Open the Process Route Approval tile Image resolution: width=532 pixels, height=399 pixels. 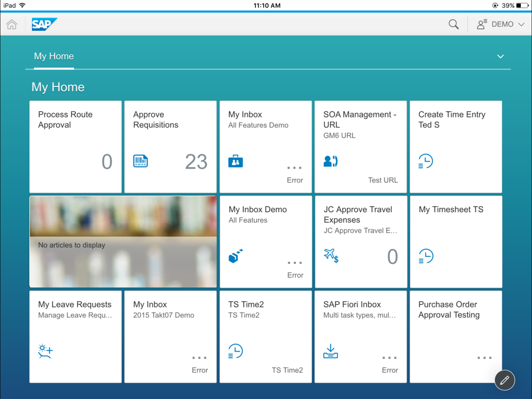point(75,146)
